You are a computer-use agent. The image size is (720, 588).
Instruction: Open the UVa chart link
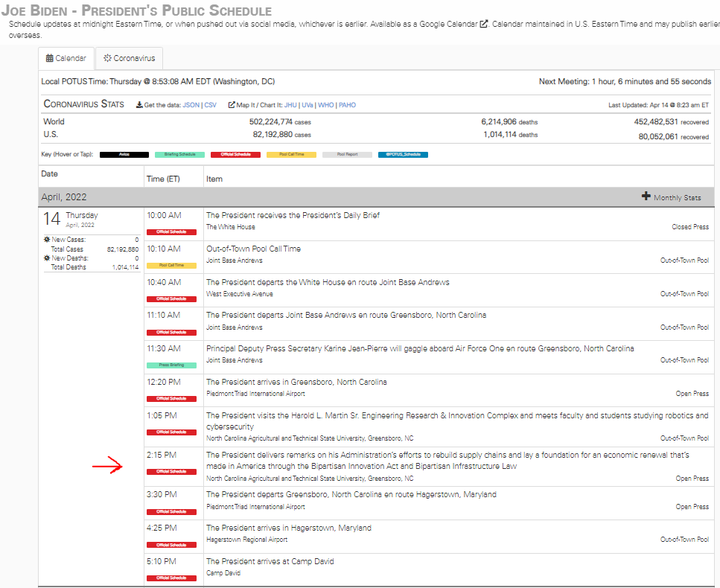pyautogui.click(x=308, y=105)
